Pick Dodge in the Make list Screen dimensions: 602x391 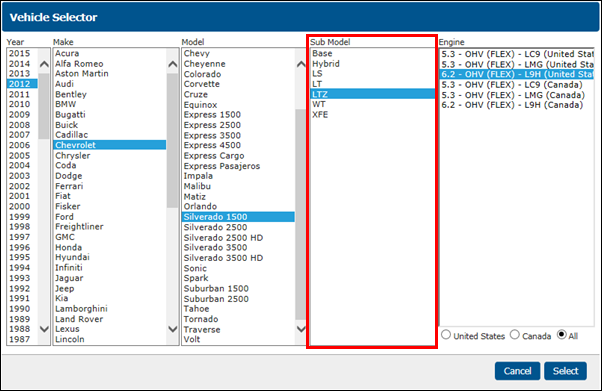[x=109, y=176]
